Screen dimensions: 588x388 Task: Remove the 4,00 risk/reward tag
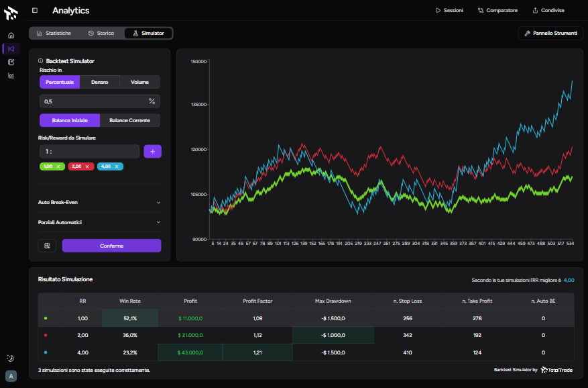pyautogui.click(x=117, y=166)
